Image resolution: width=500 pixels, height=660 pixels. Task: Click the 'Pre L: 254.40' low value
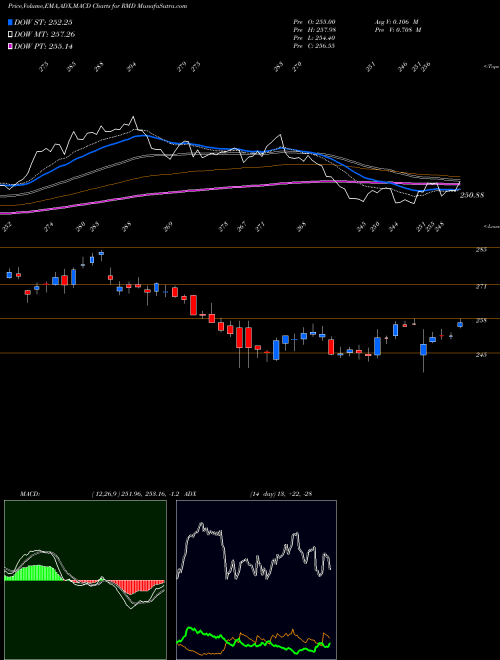pos(314,38)
